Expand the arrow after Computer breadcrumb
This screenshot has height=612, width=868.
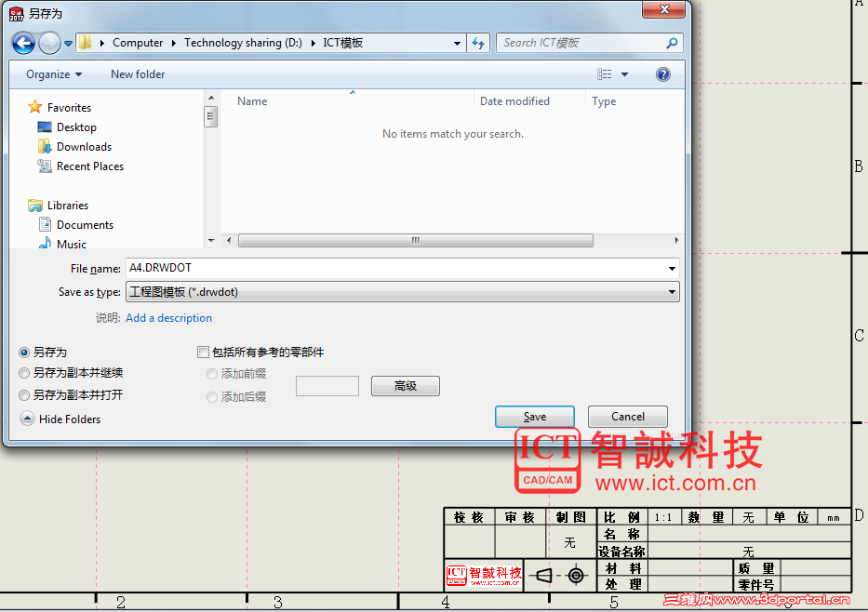point(173,43)
